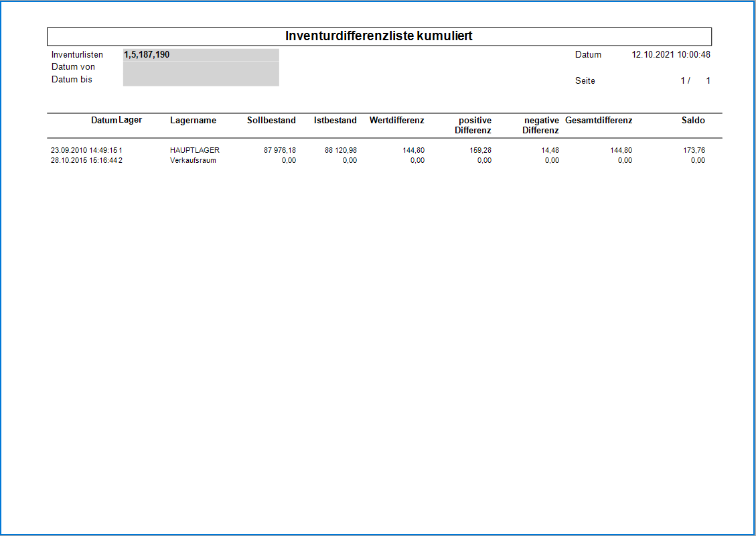
Task: Click the positive Differenz column header
Action: [x=473, y=125]
